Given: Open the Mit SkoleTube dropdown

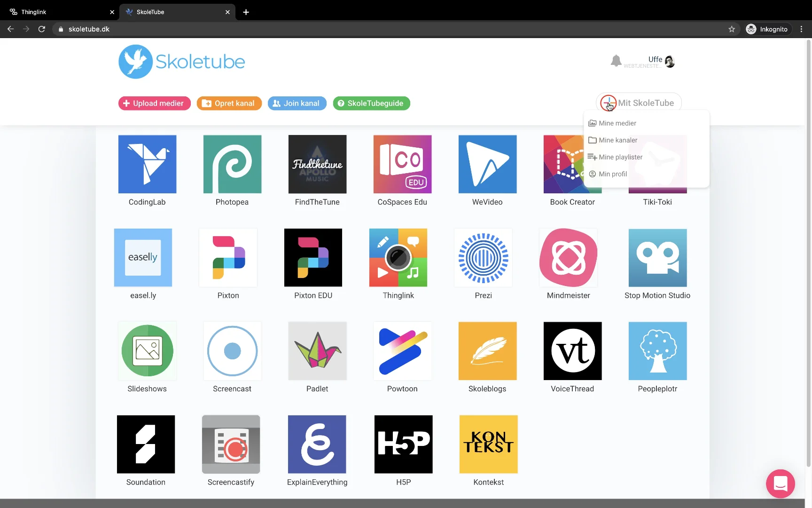Looking at the screenshot, I should [638, 103].
